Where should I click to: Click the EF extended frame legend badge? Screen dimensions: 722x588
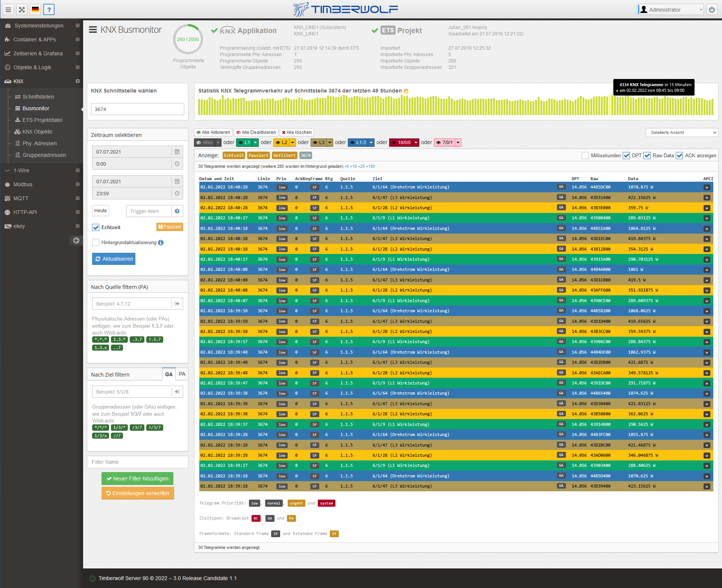click(x=334, y=534)
